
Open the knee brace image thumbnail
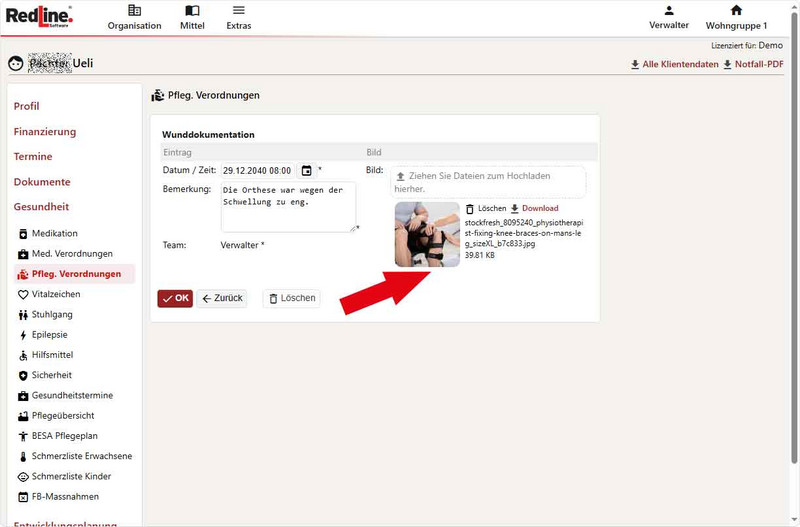[x=427, y=234]
